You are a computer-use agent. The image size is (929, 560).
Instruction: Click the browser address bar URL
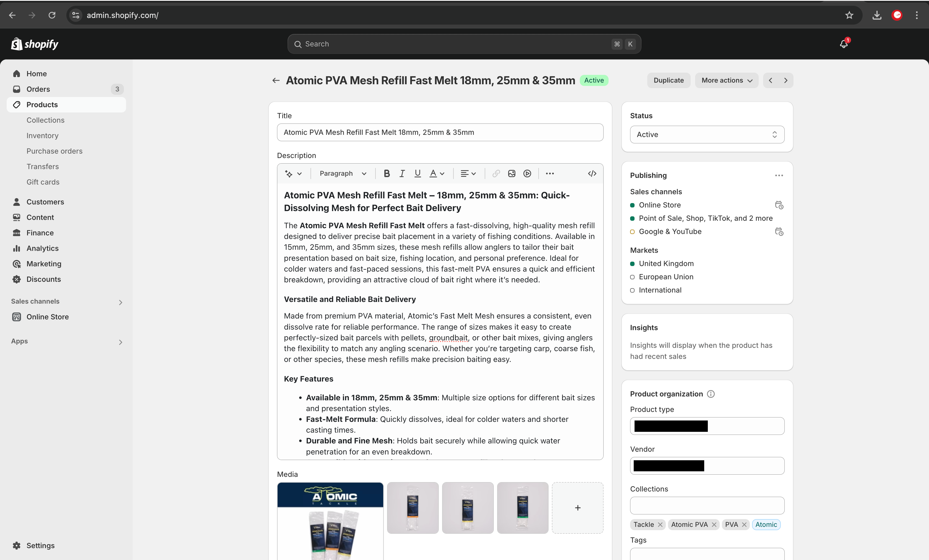click(x=122, y=15)
